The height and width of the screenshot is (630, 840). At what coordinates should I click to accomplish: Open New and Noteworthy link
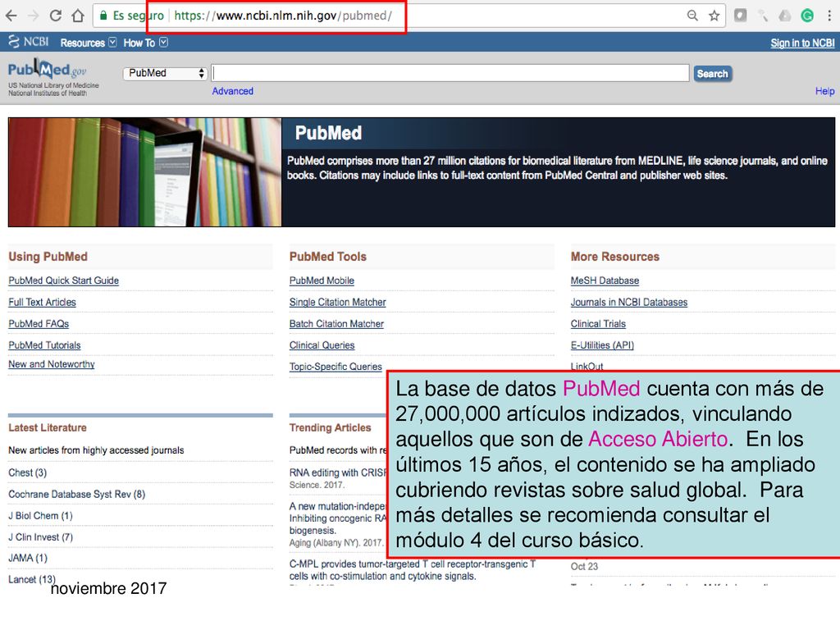click(52, 363)
